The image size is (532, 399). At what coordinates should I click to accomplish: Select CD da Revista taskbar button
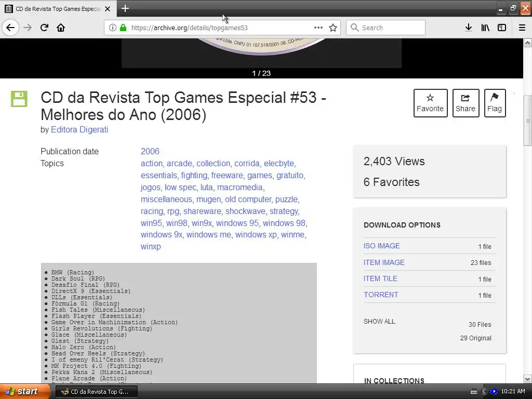tap(96, 392)
